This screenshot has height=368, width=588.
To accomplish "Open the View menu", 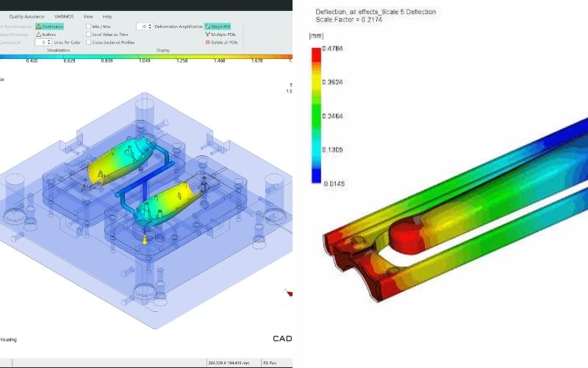I will [88, 16].
